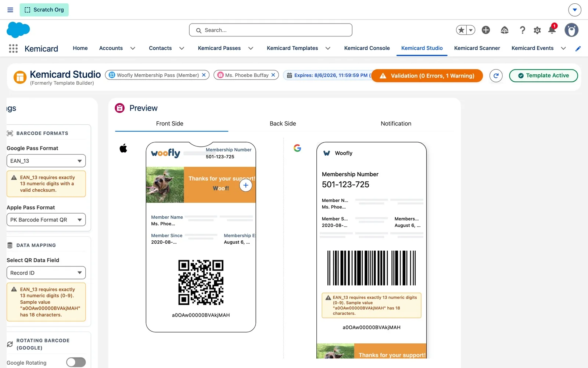The height and width of the screenshot is (368, 588).
Task: Open the top-right circular dropdown arrow
Action: click(575, 10)
